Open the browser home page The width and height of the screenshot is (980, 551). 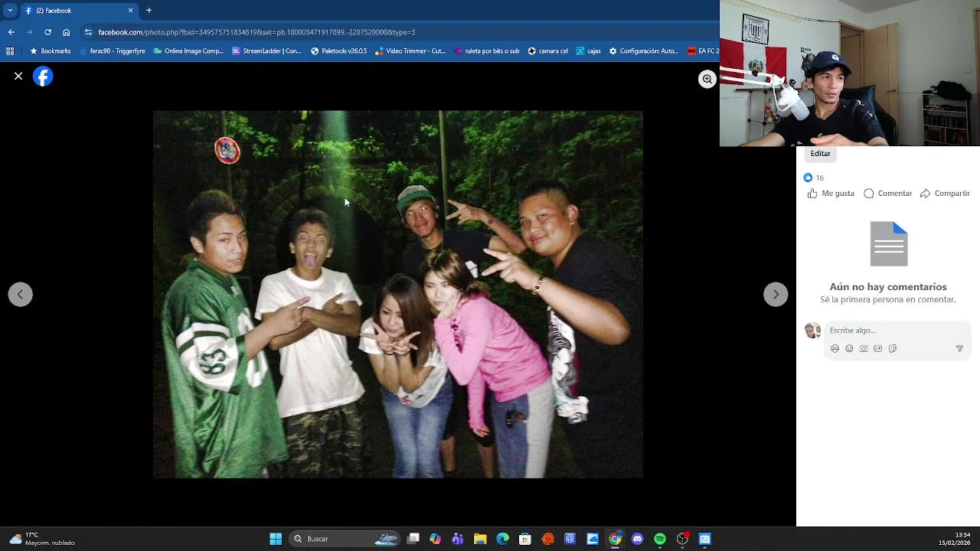(66, 32)
